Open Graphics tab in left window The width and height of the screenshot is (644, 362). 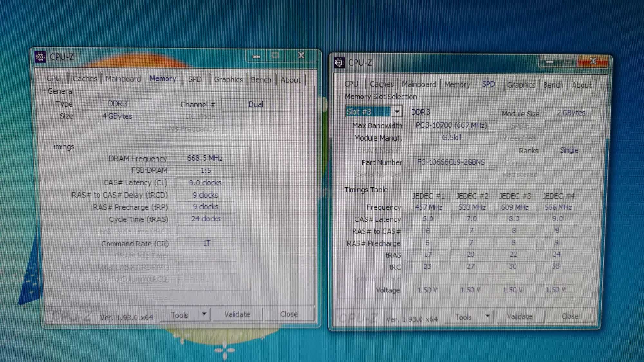[228, 79]
